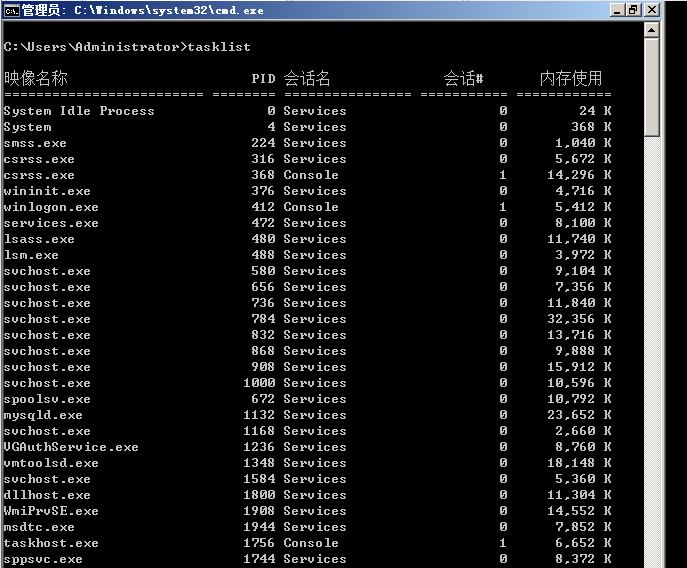Click the System Idle Process row name
This screenshot has width=687, height=568.
click(x=79, y=111)
